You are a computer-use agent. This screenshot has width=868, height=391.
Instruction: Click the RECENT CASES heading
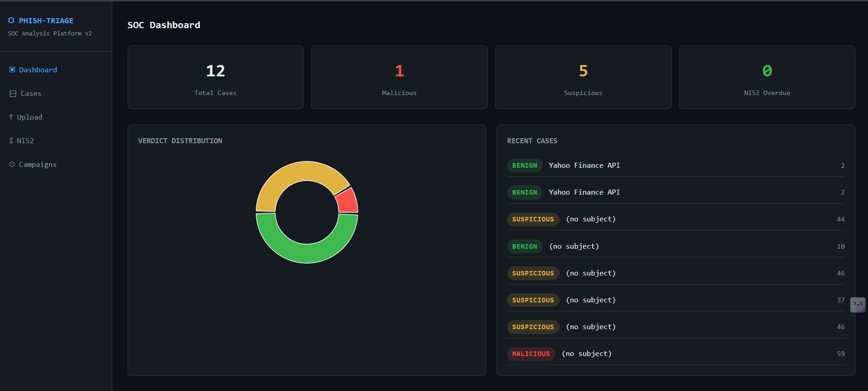coord(532,141)
